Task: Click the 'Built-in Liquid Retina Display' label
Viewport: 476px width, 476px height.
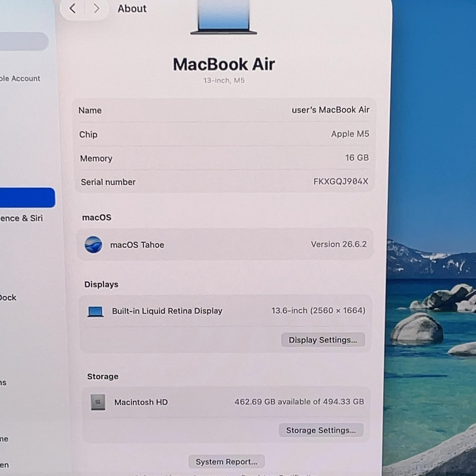Action: pyautogui.click(x=167, y=311)
